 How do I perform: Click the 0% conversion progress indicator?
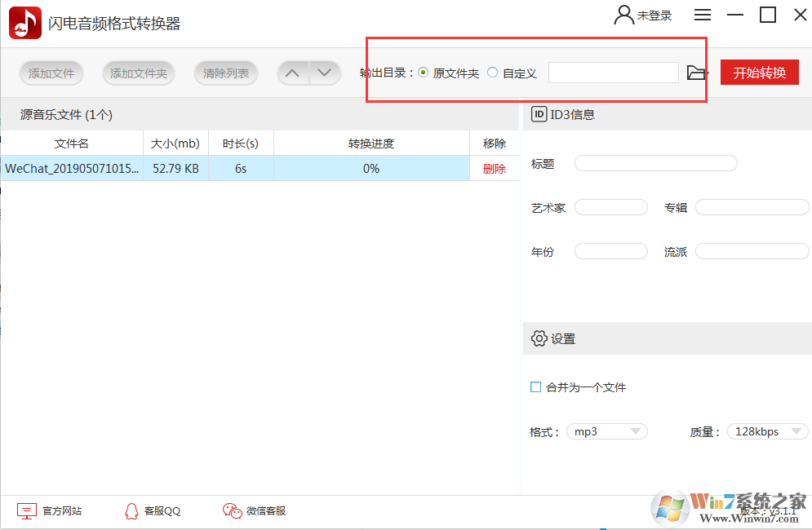coord(371,169)
